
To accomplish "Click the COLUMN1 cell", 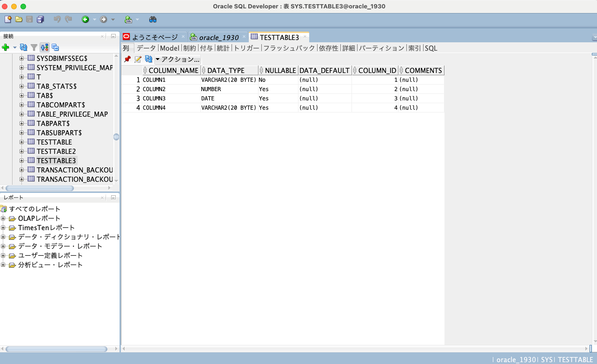I will point(171,80).
